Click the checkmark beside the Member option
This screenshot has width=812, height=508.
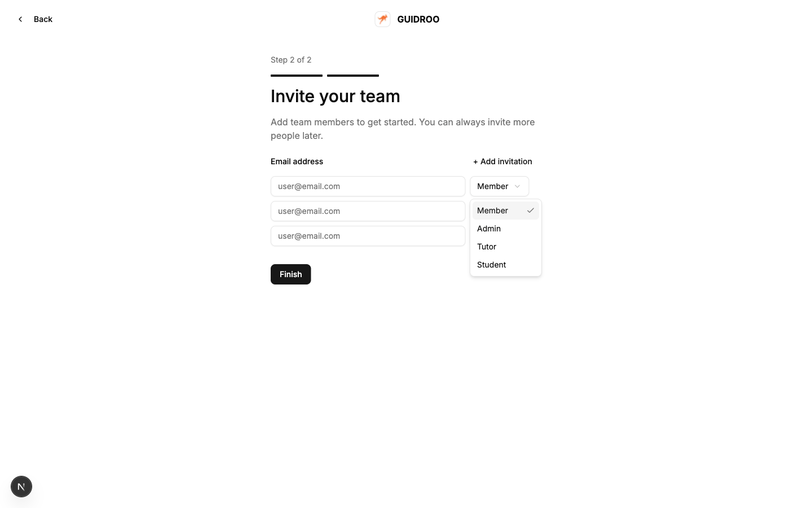[530, 211]
